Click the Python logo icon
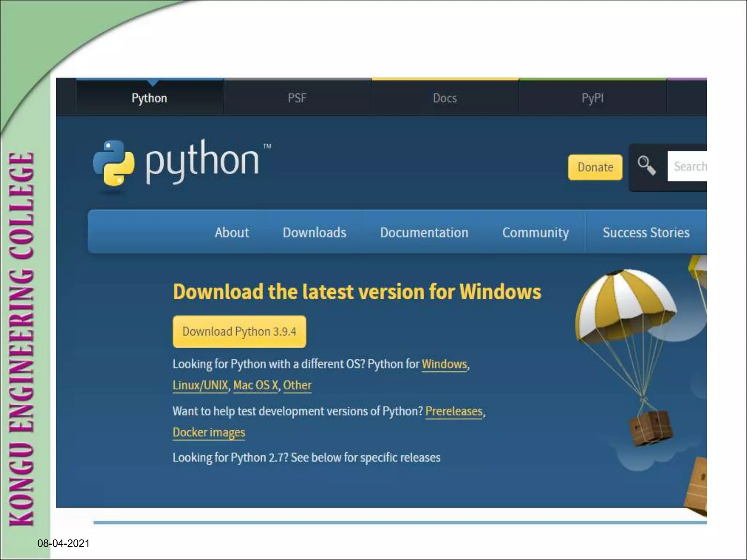 pos(113,163)
